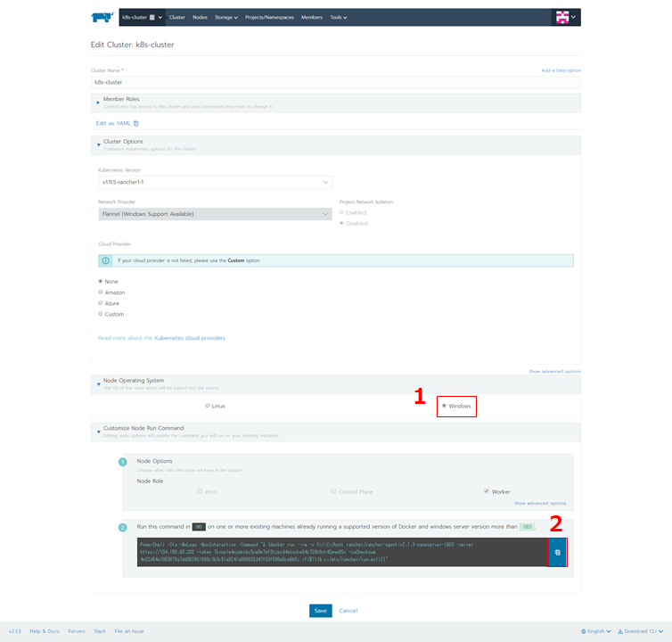Select Enabled for Project Network Isolation
The width and height of the screenshot is (672, 642).
341,212
